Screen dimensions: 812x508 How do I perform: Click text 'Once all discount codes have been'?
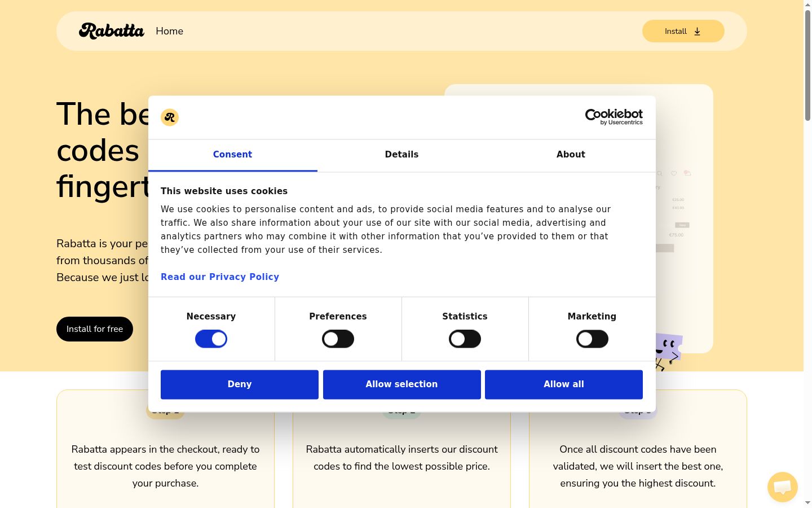coord(638,449)
